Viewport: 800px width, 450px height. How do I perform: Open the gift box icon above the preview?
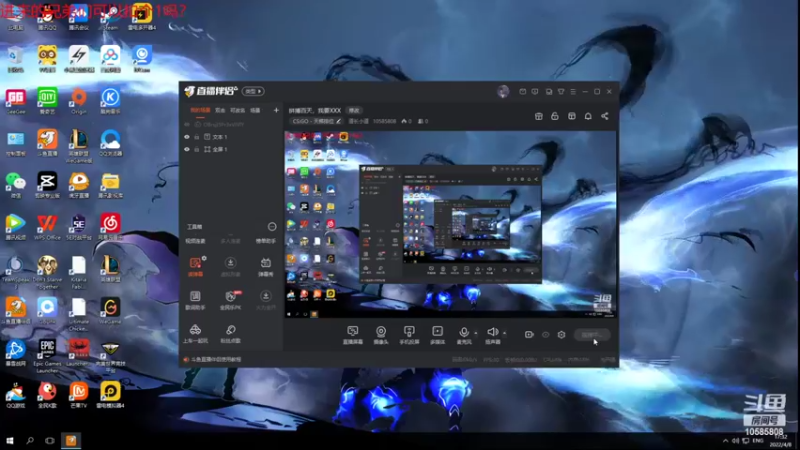[538, 116]
